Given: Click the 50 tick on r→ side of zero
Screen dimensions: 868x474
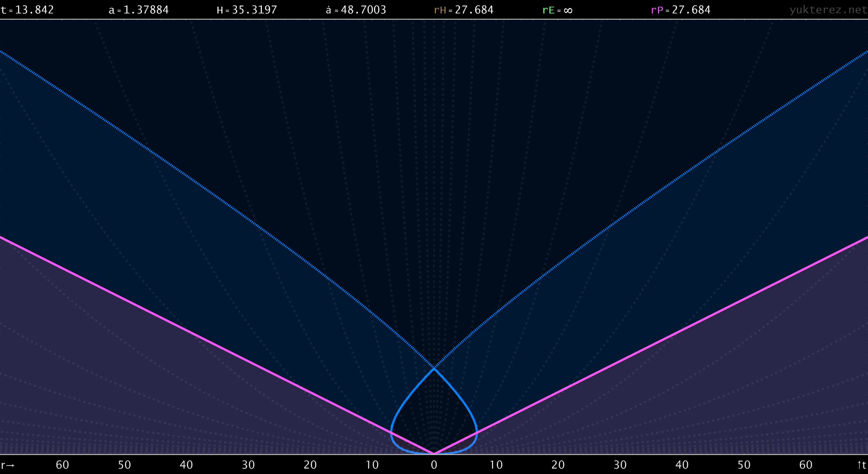Looking at the screenshot, I should pos(124,465).
